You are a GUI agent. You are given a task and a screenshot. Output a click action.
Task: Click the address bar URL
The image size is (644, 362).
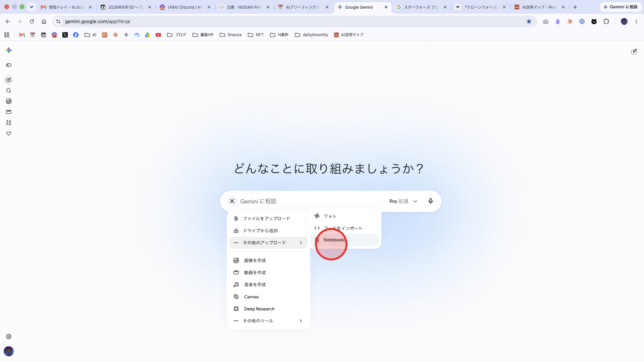tap(97, 21)
